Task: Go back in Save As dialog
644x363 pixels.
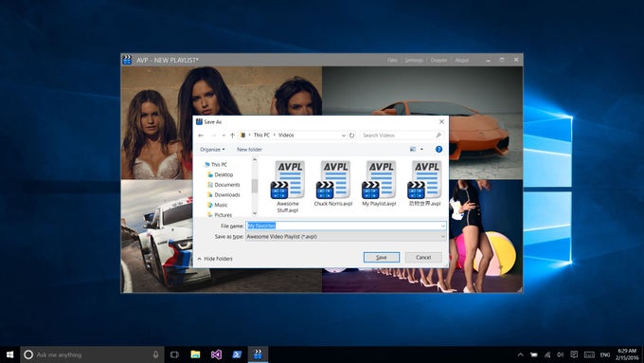Action: [201, 136]
